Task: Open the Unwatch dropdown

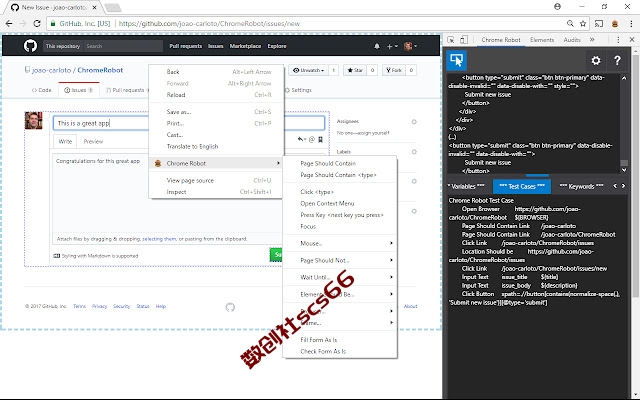Action: coord(309,70)
